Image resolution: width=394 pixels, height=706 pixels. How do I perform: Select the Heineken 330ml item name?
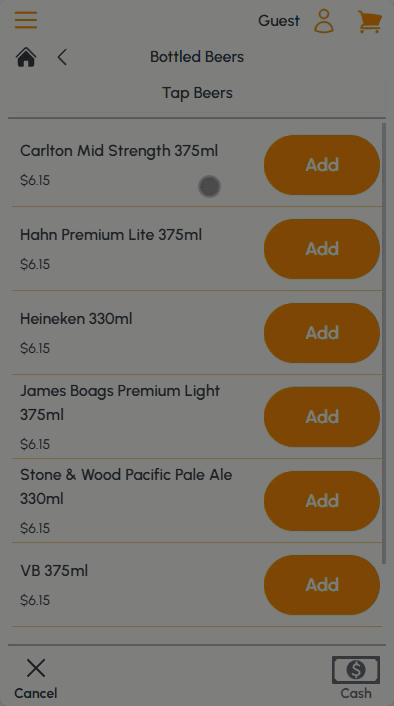76,319
